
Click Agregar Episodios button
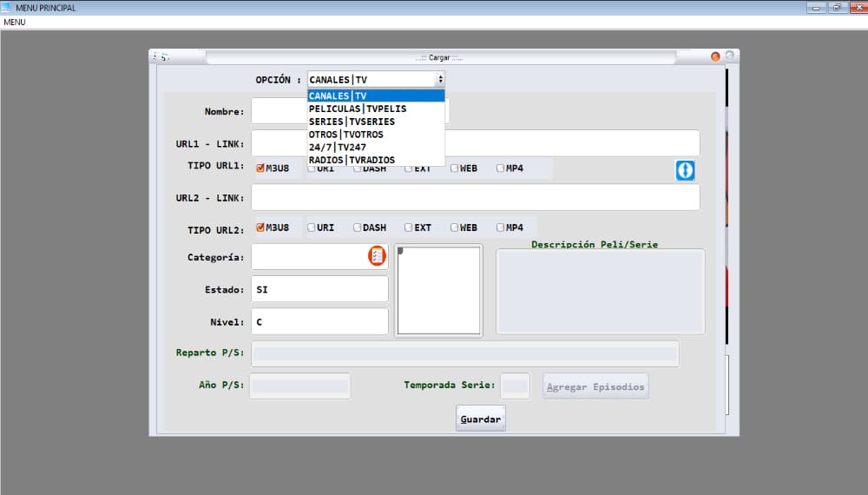(x=595, y=386)
